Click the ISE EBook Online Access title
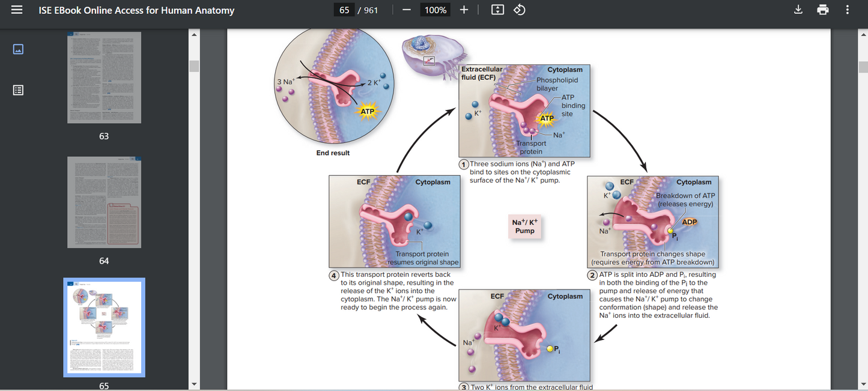The image size is (868, 391). [x=136, y=10]
